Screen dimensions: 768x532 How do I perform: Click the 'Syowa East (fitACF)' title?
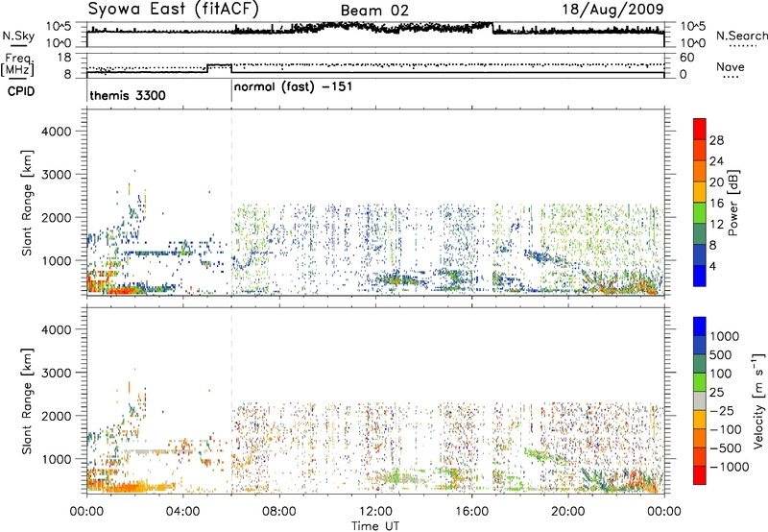coord(174,9)
